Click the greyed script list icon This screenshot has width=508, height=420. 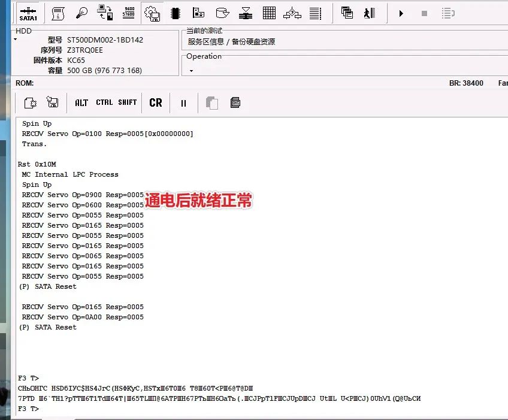point(448,13)
